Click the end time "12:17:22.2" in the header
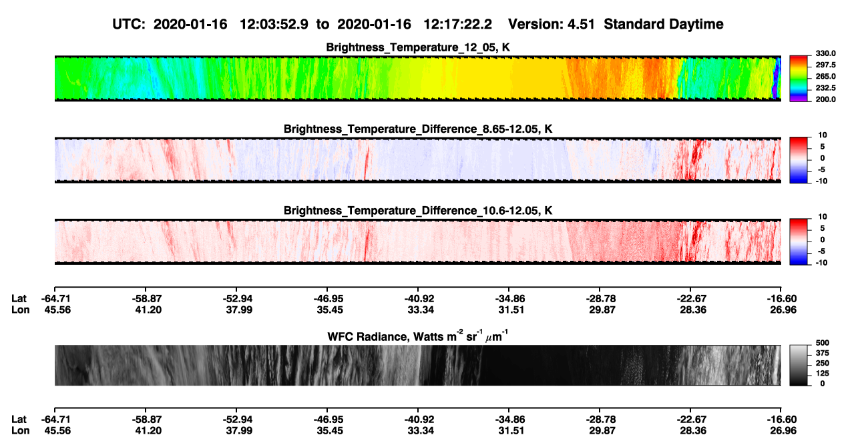This screenshot has width=868, height=445. point(458,24)
